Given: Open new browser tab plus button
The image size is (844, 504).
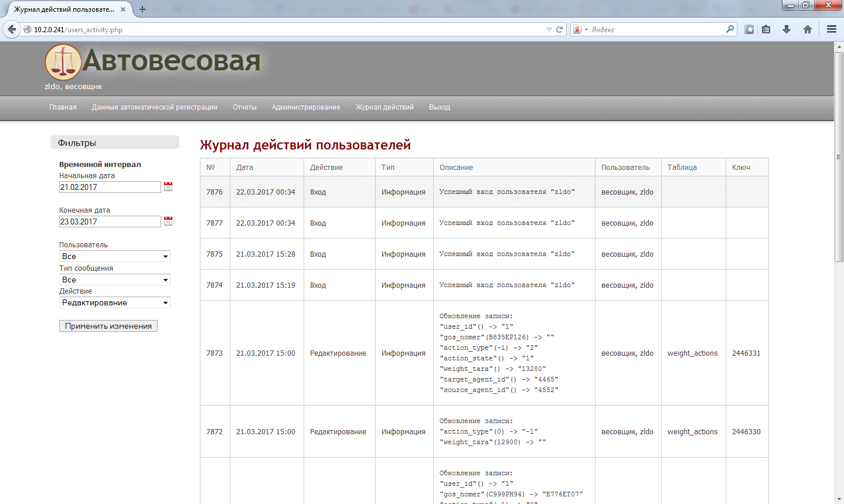Looking at the screenshot, I should pos(142,9).
